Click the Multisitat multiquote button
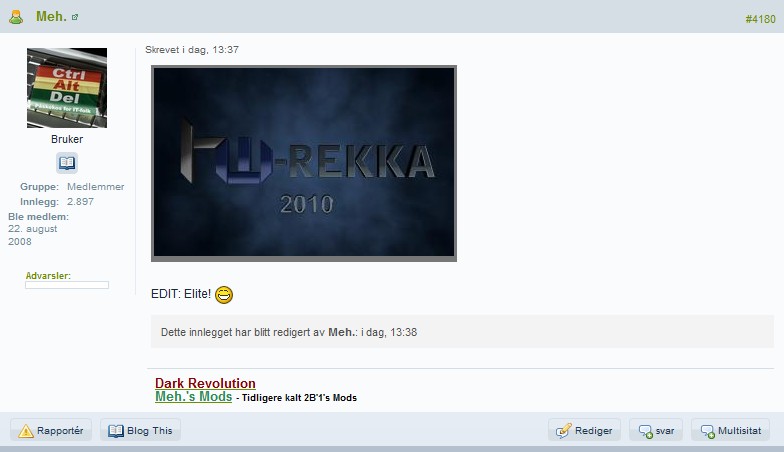Viewport: 784px width, 452px height. [730, 430]
